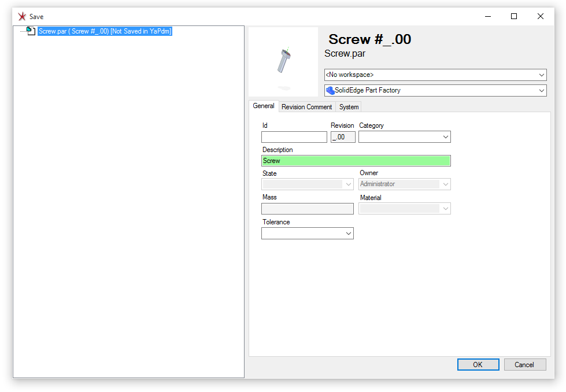This screenshot has height=392, width=566.
Task: Switch to the System tab
Action: point(349,107)
